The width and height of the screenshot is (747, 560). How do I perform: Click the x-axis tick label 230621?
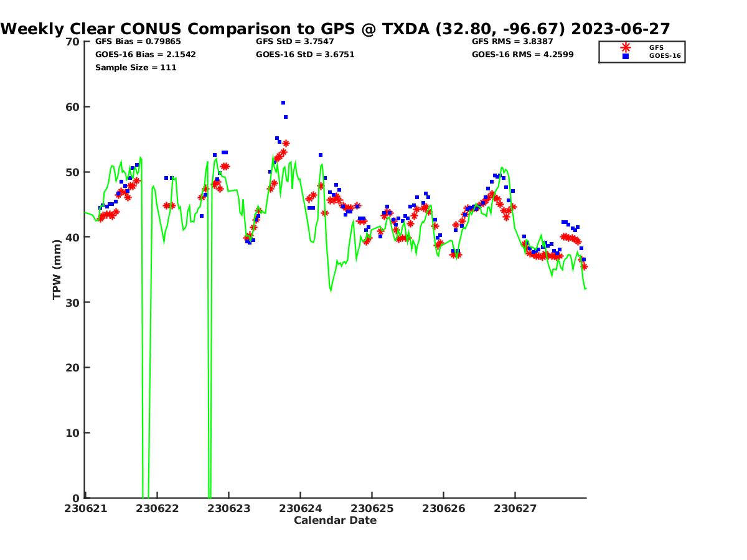pos(86,508)
